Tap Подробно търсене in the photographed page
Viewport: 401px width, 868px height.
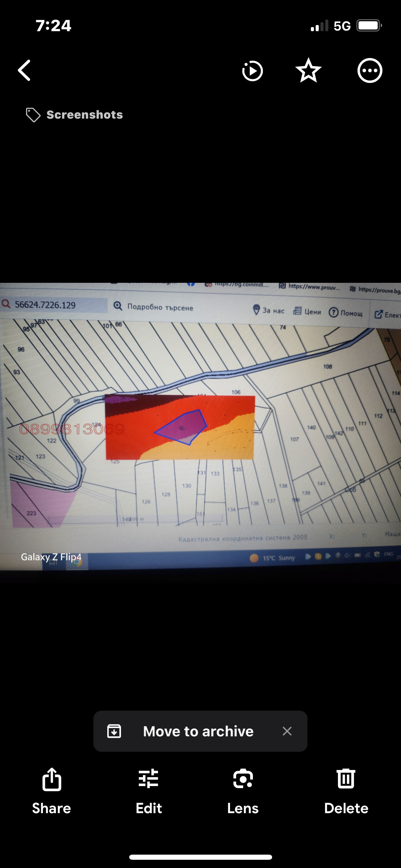point(160,307)
